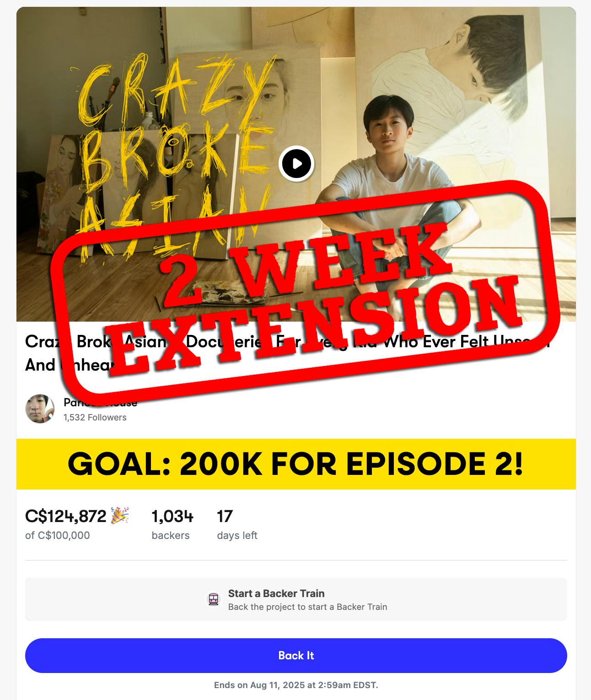This screenshot has height=700, width=591.
Task: Select the 17 days left counter
Action: point(237,524)
